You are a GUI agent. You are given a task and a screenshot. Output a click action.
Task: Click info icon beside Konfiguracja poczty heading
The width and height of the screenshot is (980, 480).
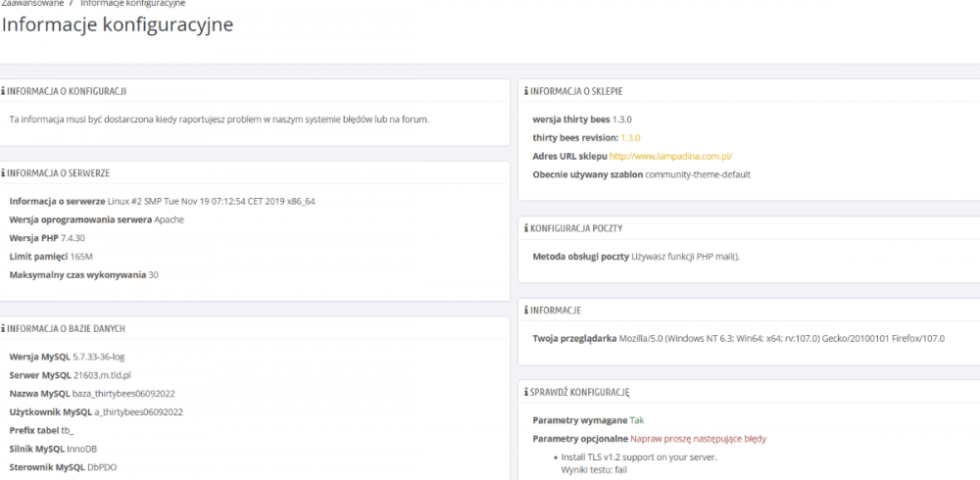click(526, 228)
